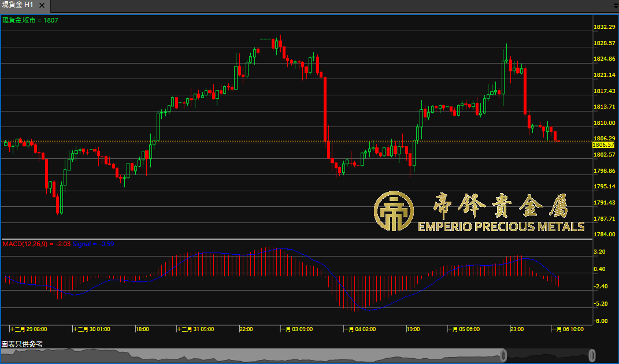The image size is (619, 364).
Task: Click the right handle of the range scrollbar
Action: coord(592,355)
